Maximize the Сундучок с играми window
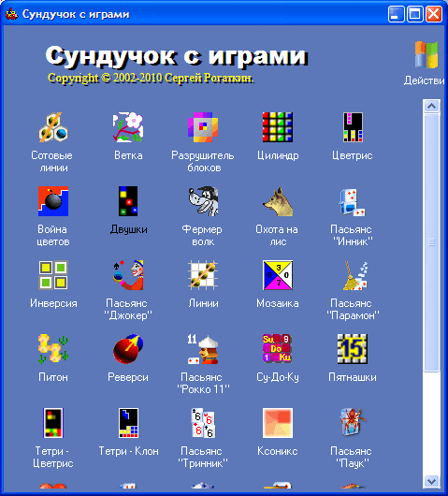The width and height of the screenshot is (448, 496). point(415,14)
